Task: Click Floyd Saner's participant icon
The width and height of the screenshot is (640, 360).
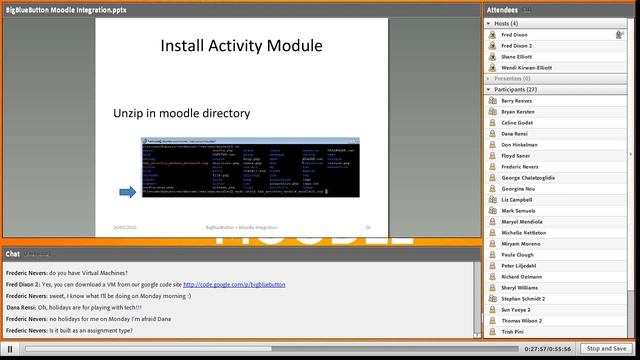Action: [x=493, y=156]
